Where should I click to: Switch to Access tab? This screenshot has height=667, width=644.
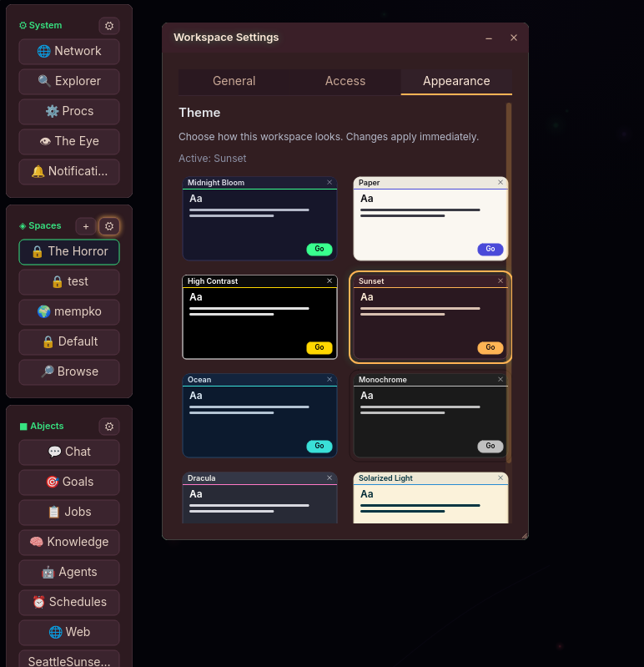(x=345, y=81)
